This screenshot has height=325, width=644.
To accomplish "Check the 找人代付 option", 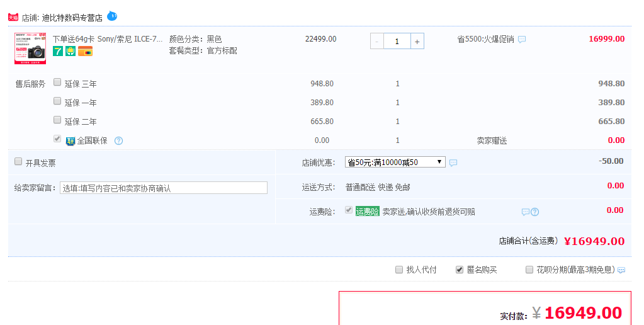I will [x=399, y=270].
